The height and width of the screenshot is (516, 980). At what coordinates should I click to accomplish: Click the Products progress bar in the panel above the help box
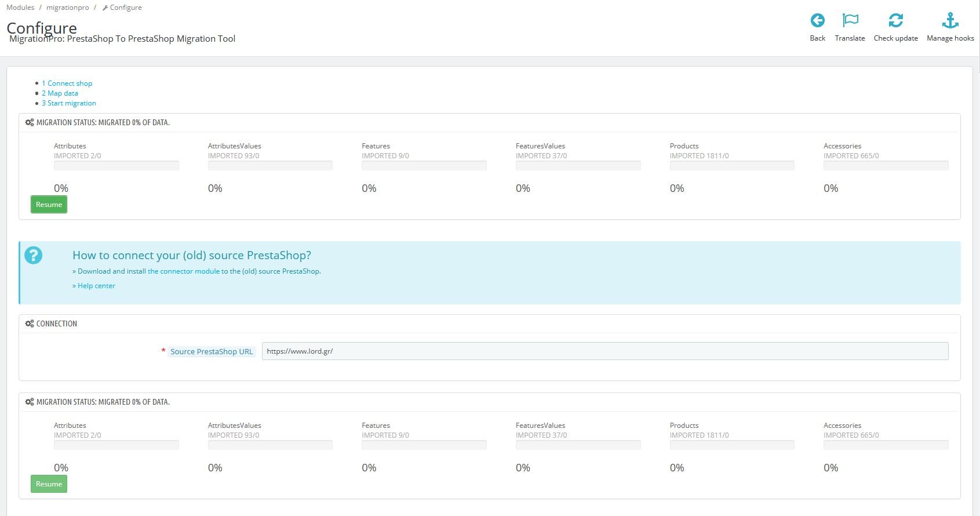click(732, 165)
